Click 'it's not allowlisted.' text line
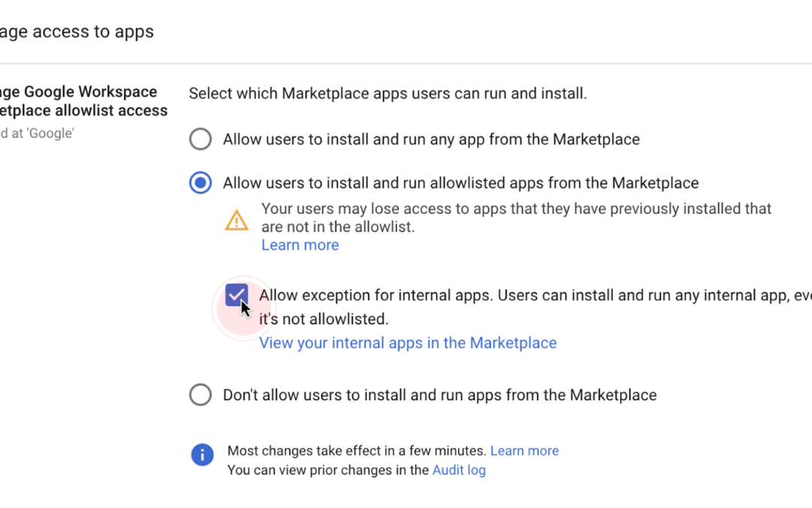Screen dimensions: 812x508 click(323, 319)
